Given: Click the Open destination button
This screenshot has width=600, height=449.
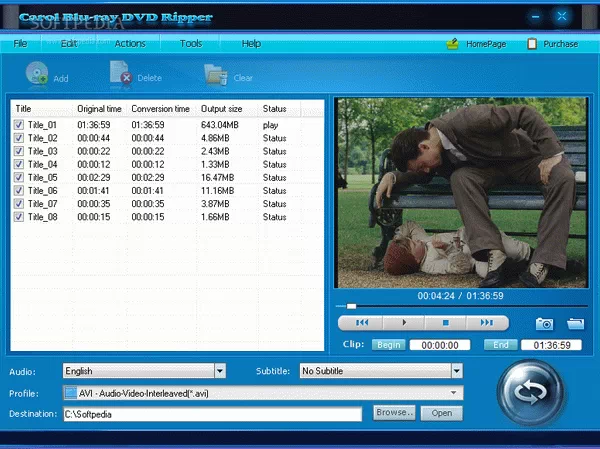Looking at the screenshot, I should pyautogui.click(x=442, y=413).
